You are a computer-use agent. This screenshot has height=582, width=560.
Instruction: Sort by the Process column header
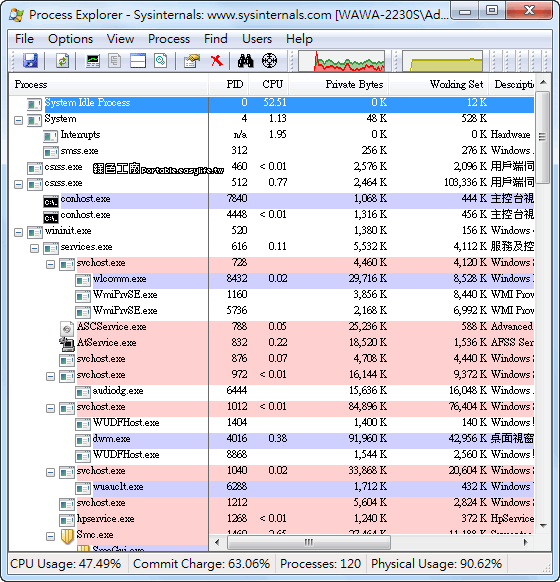click(108, 85)
